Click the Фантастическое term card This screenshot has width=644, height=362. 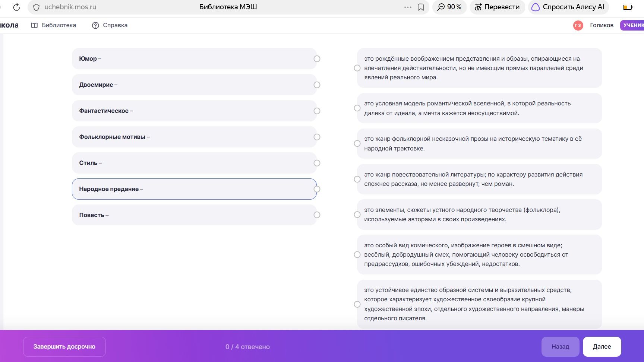tap(194, 111)
